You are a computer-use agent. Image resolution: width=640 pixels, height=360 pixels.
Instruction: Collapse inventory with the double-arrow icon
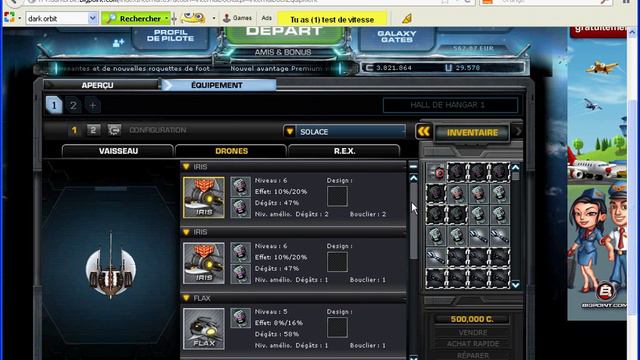coord(424,131)
